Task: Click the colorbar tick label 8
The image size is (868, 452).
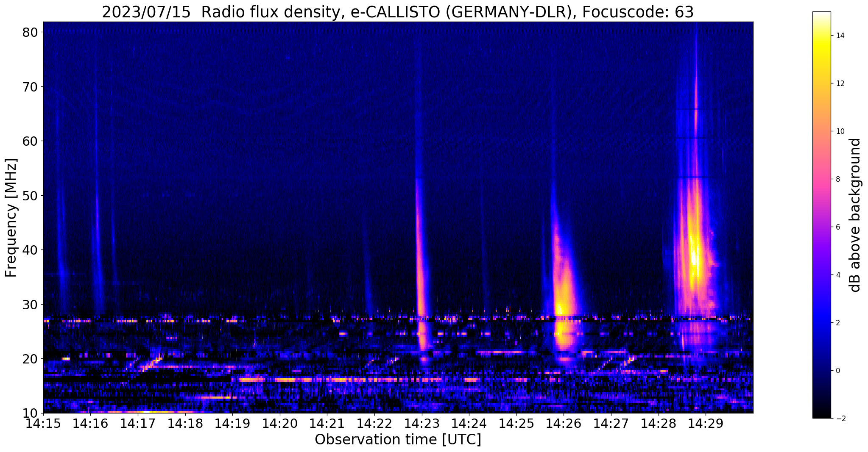Action: (x=838, y=179)
